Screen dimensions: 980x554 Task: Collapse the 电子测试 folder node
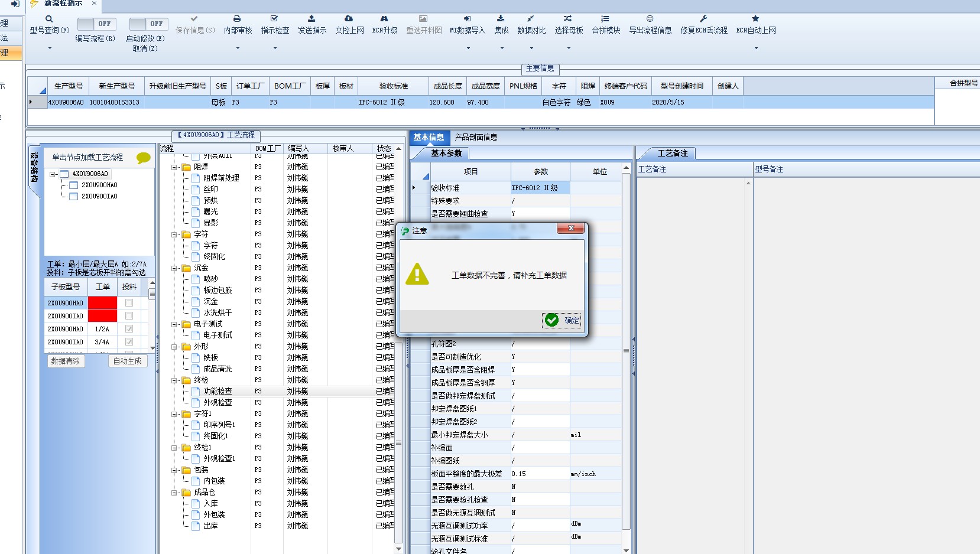(x=175, y=324)
